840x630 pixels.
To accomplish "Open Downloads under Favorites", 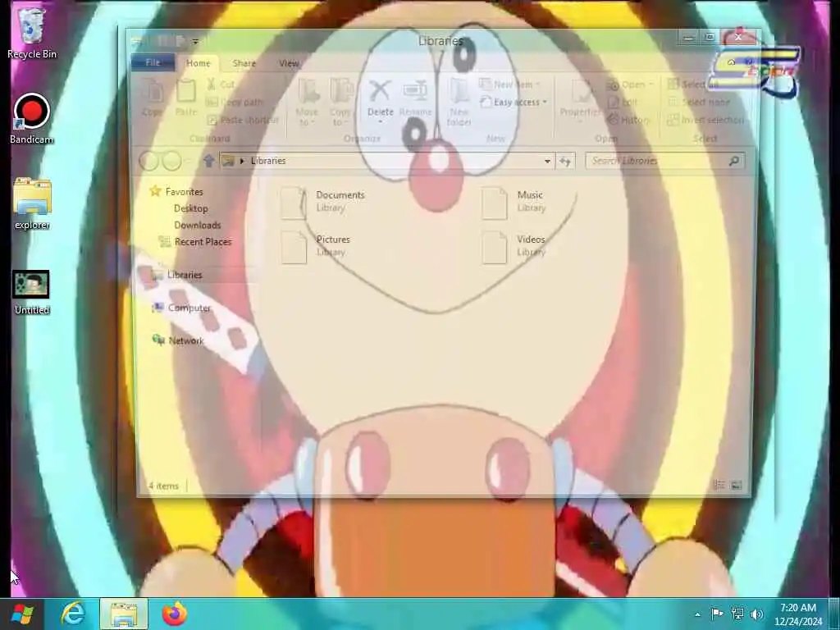I will click(197, 225).
